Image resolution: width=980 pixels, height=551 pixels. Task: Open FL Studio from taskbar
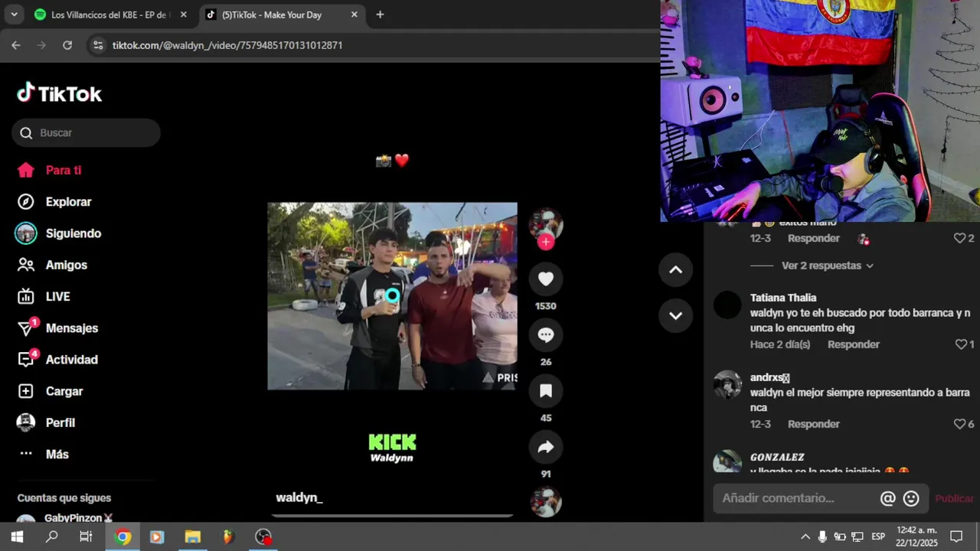click(x=227, y=536)
